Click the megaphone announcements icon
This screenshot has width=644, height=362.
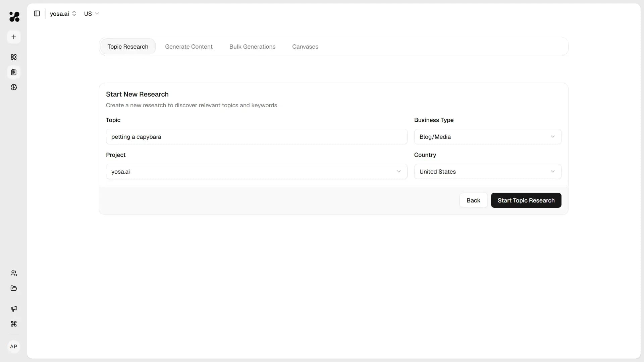point(13,309)
